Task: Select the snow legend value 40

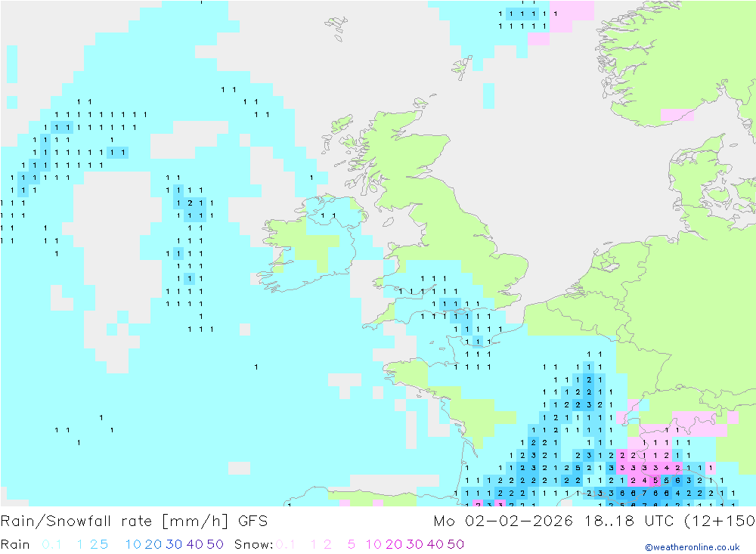Action: 435,544
